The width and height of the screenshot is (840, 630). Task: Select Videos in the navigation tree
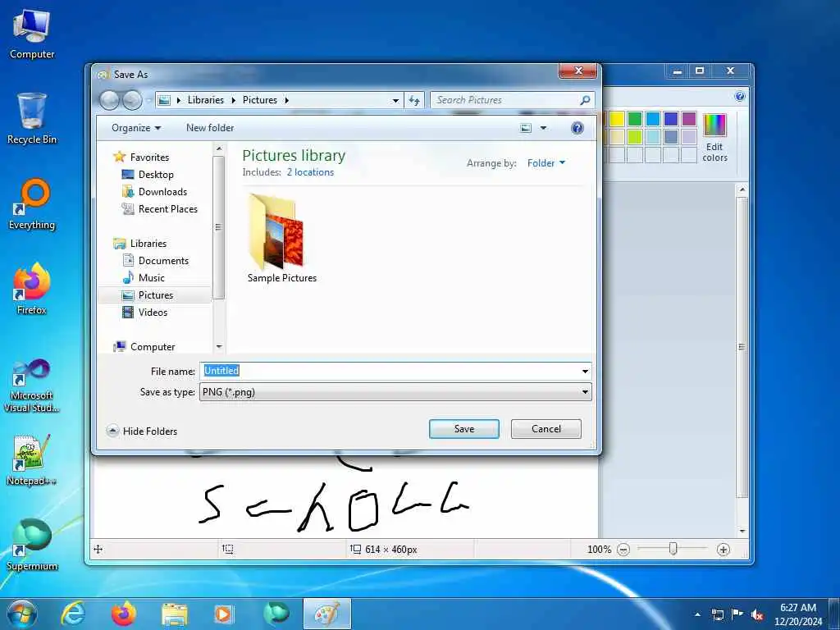coord(145,313)
